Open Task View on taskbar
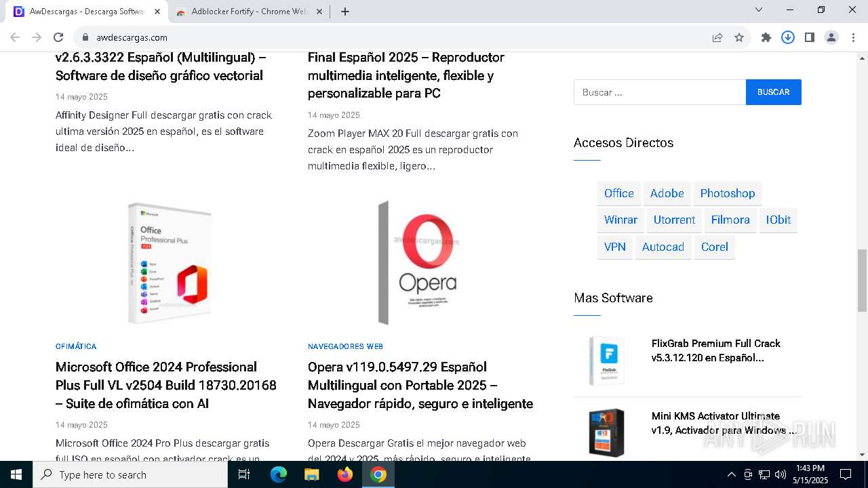This screenshot has height=488, width=868. [x=244, y=474]
